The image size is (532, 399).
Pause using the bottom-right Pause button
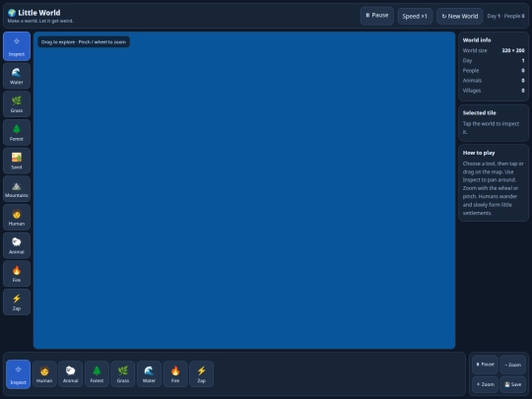click(x=485, y=365)
